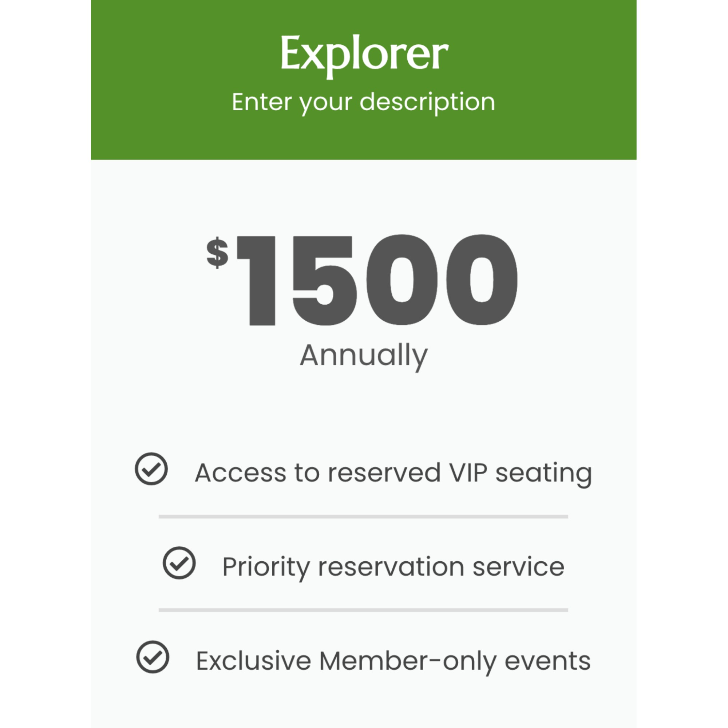Click the word 'events' in last feature
This screenshot has height=728, width=728.
click(x=547, y=661)
